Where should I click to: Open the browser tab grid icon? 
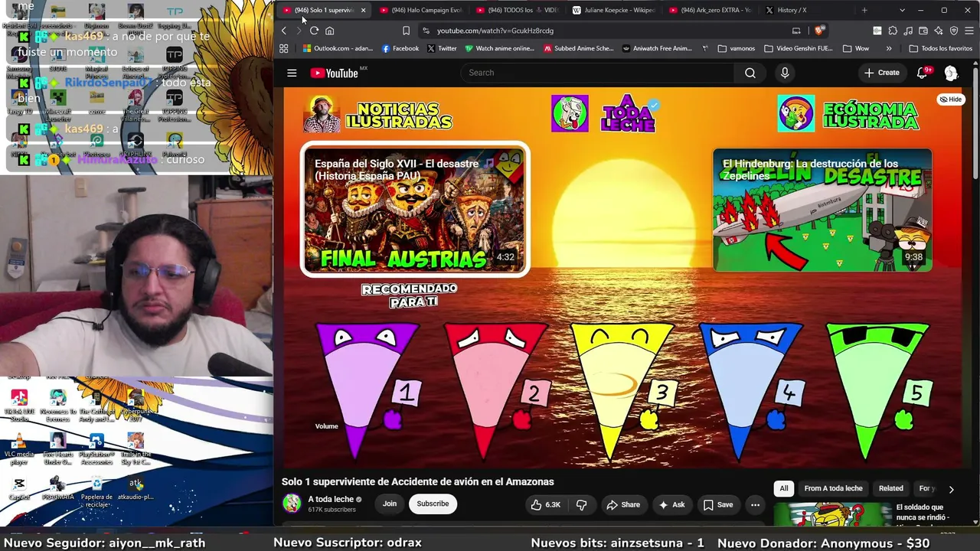click(x=283, y=48)
